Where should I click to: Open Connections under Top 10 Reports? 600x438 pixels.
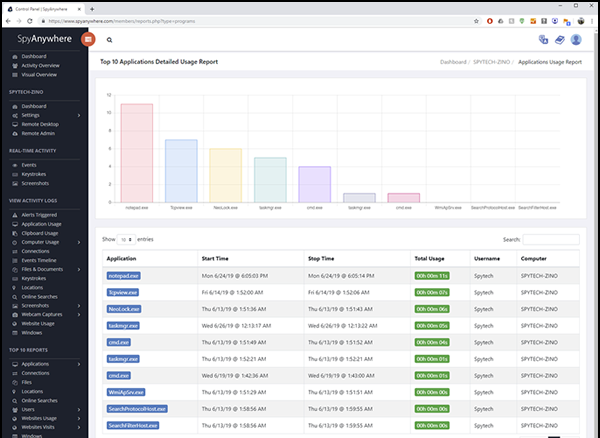35,373
